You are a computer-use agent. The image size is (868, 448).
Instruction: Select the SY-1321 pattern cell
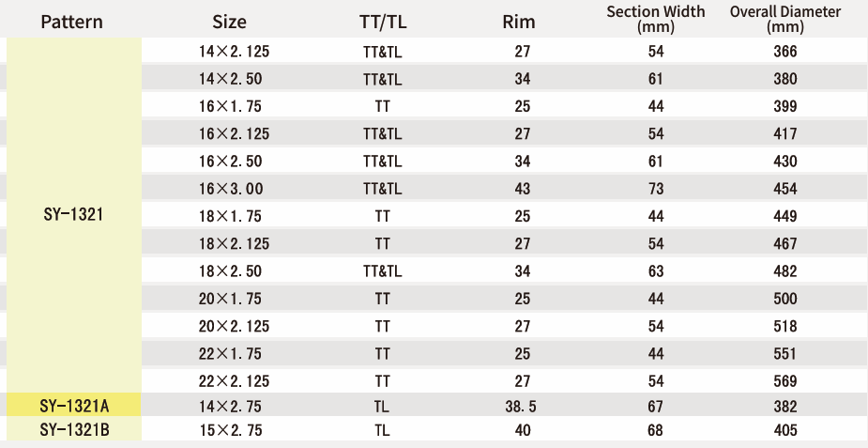(73, 215)
